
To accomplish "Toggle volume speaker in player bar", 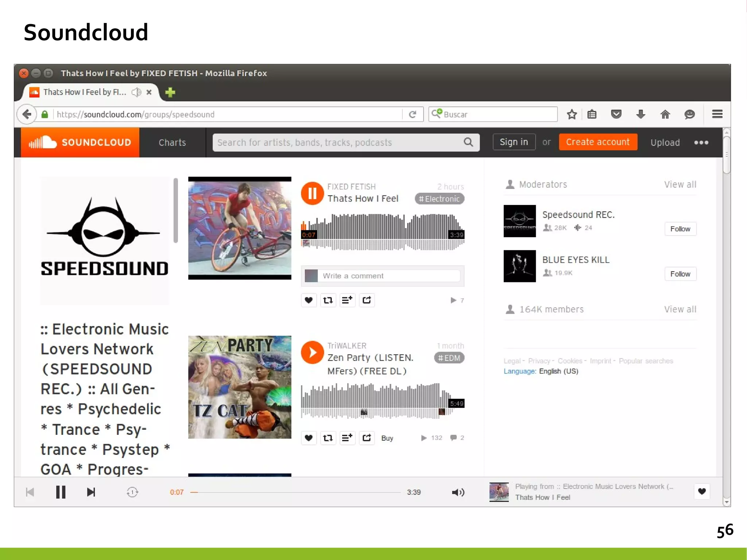I will pyautogui.click(x=458, y=492).
